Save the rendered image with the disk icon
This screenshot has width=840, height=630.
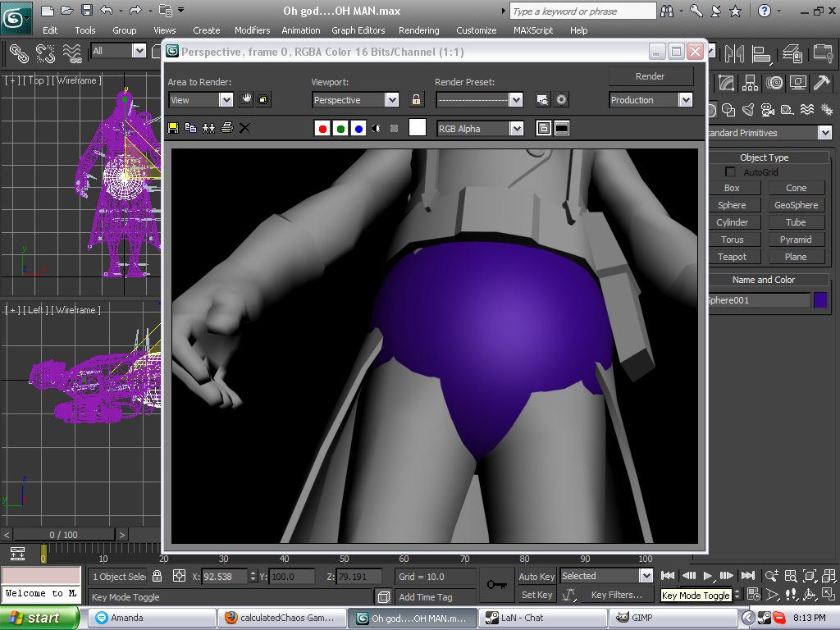point(173,128)
